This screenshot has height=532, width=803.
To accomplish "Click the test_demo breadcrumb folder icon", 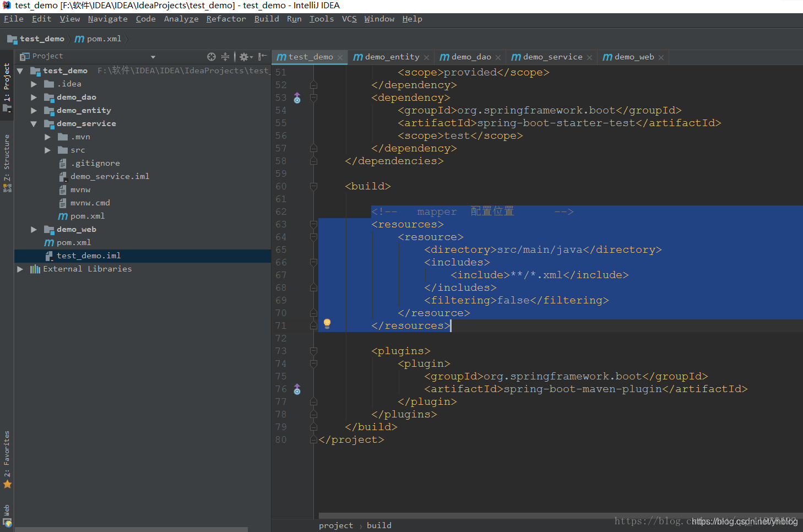I will 12,39.
